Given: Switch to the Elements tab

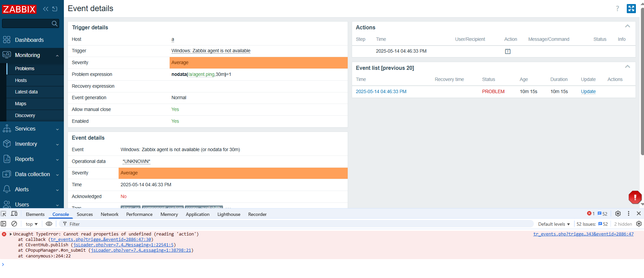Looking at the screenshot, I should coord(35,214).
